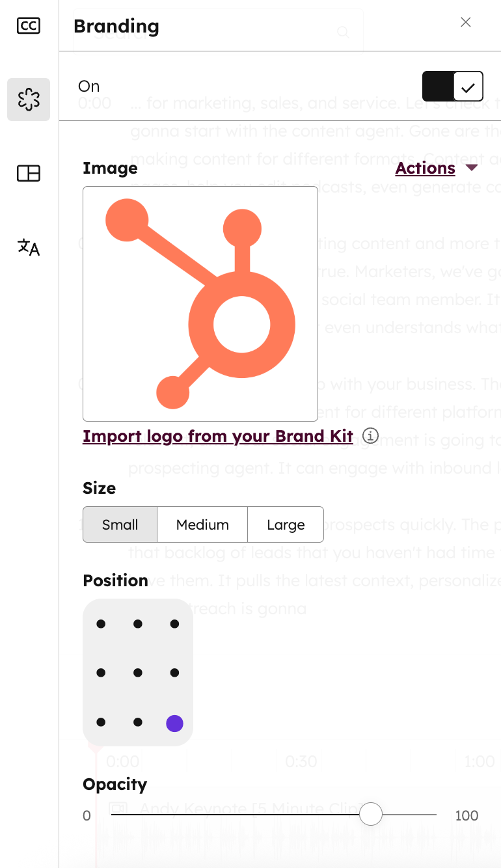
Task: Expand the Actions dropdown menu
Action: click(x=426, y=168)
